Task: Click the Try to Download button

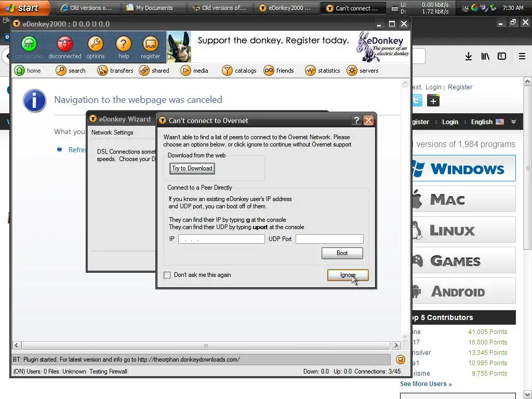Action: [192, 168]
